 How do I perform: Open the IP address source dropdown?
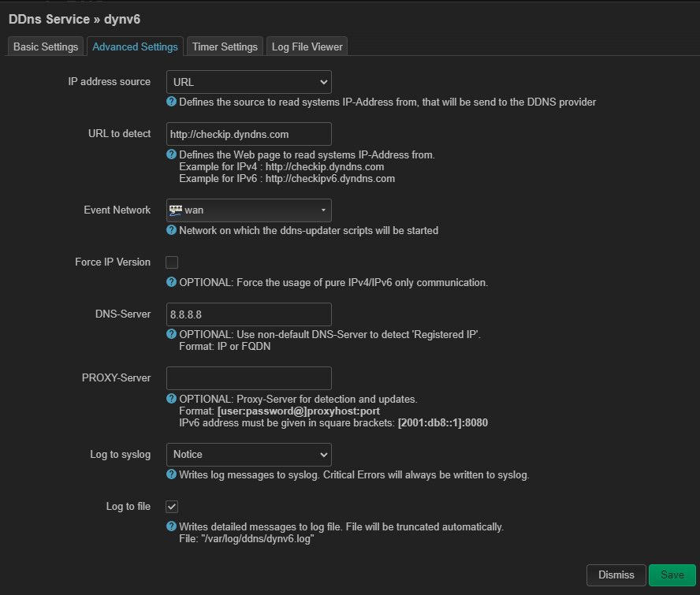coord(248,82)
